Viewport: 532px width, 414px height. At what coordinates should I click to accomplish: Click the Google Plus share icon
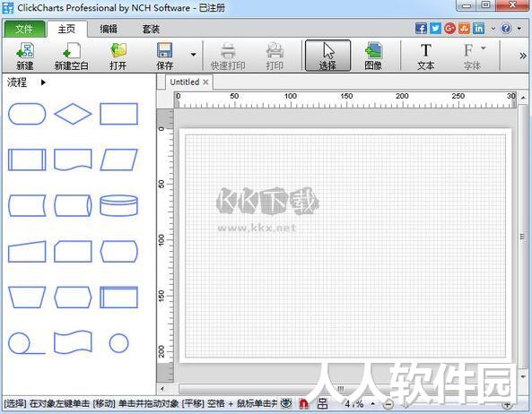pos(449,28)
